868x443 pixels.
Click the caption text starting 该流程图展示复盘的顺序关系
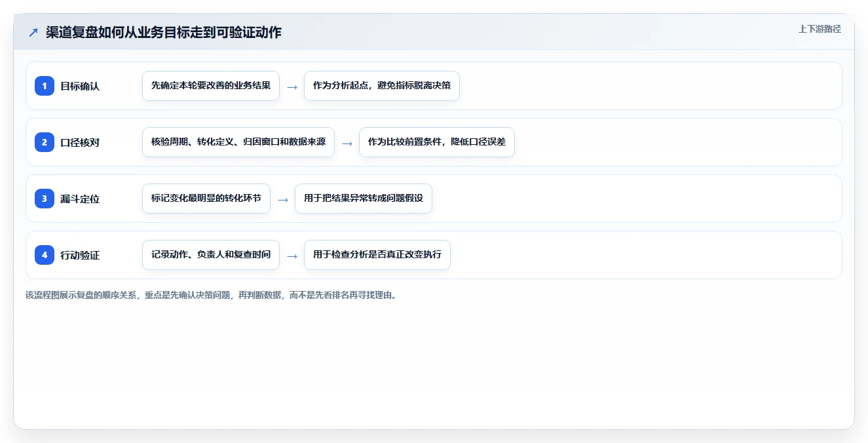click(x=212, y=295)
